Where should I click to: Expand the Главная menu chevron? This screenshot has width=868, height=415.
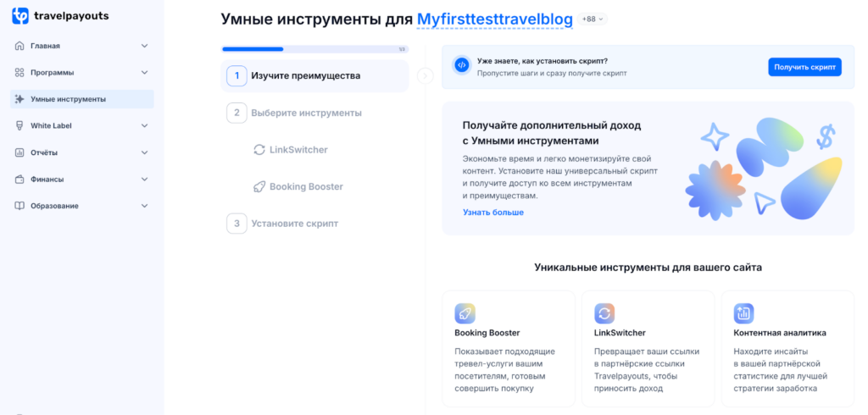pos(144,46)
